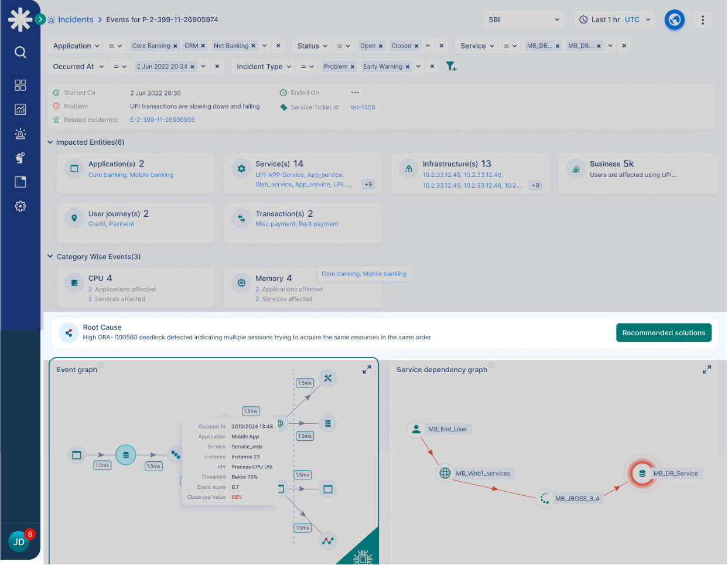Open the SBI dropdown selector

[x=524, y=20]
